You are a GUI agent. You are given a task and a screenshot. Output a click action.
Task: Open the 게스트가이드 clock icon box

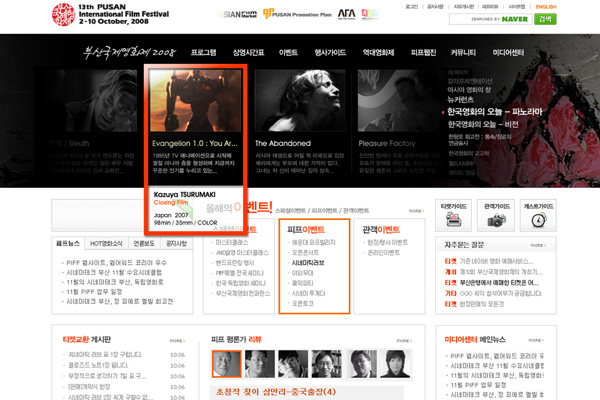click(x=538, y=215)
